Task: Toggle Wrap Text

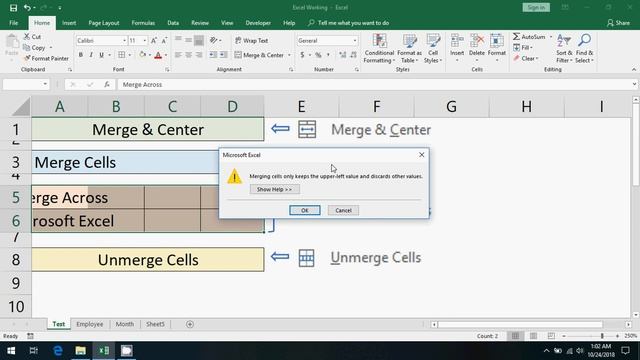Action: pos(251,40)
